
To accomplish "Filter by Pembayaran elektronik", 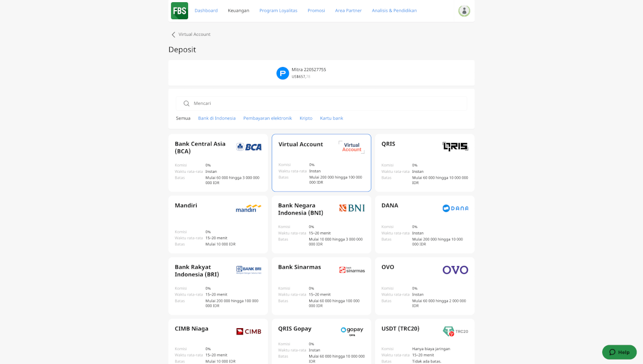I will 267,118.
